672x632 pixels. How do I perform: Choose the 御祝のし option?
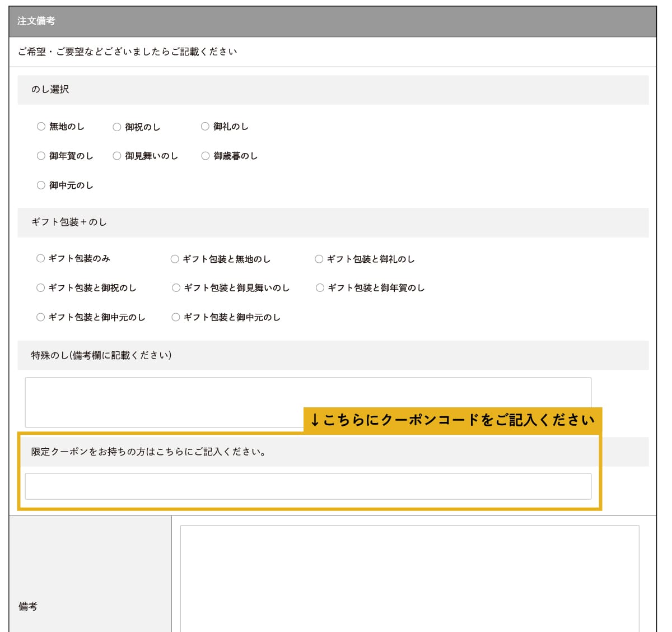tap(117, 127)
